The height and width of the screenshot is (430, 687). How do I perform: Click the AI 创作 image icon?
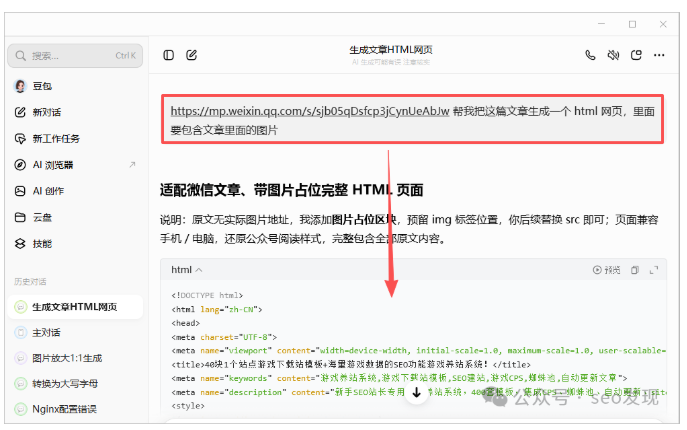tap(20, 191)
